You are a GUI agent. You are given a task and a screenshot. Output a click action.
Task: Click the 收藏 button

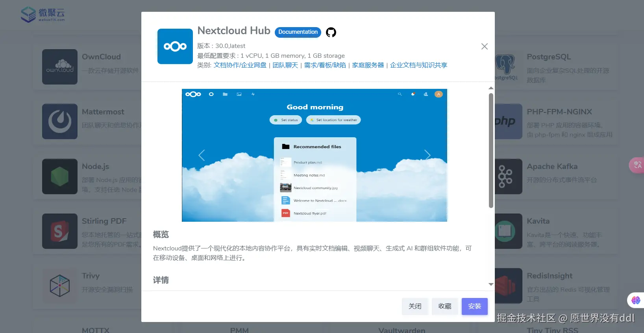(445, 306)
